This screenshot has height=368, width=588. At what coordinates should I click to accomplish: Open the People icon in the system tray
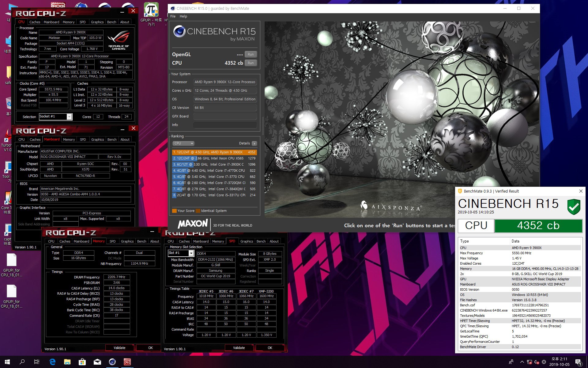(511, 362)
